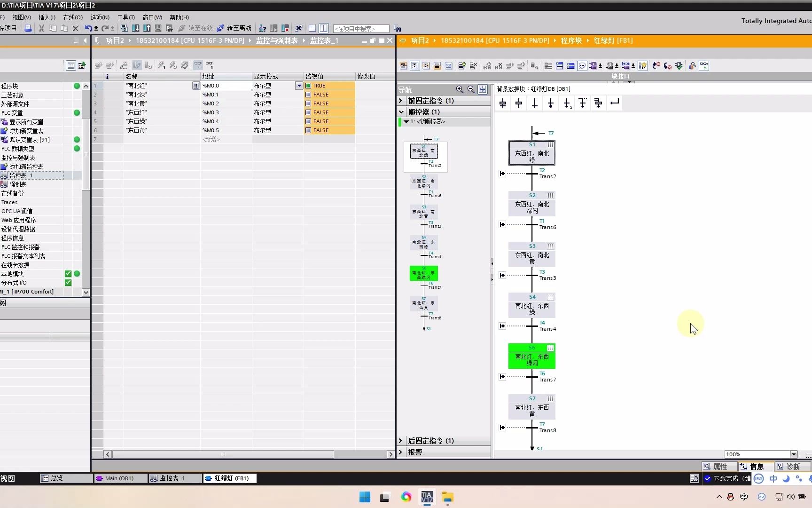812x508 pixels.
Task: Zoom out on the navigation pane
Action: click(471, 89)
